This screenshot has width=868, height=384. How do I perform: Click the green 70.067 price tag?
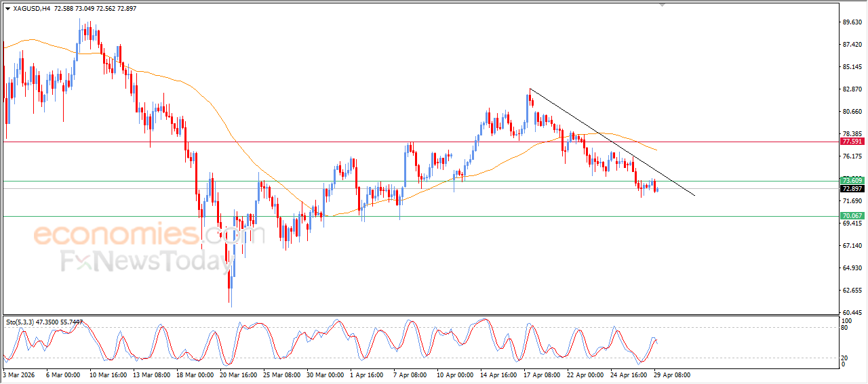click(852, 216)
